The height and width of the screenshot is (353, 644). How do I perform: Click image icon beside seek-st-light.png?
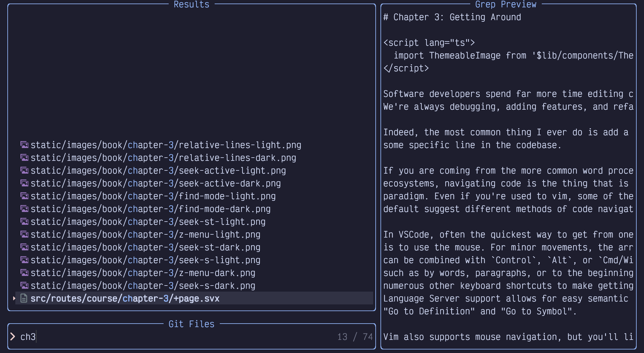(24, 222)
